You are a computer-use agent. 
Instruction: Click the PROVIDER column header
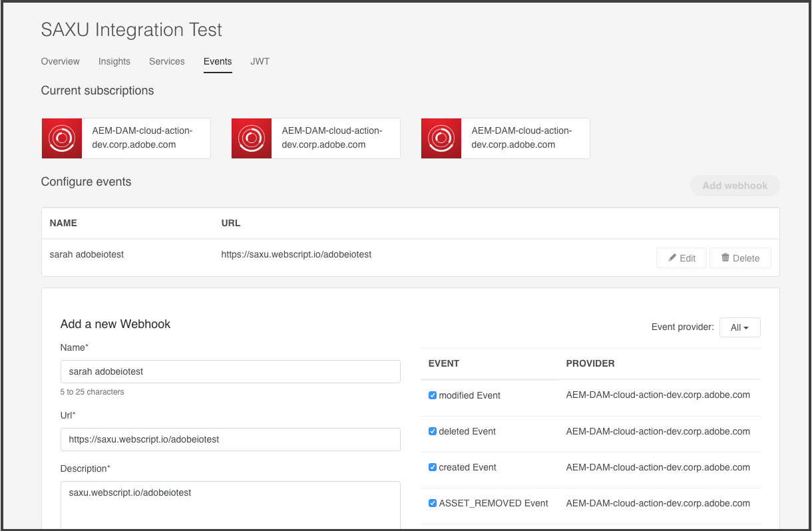590,363
